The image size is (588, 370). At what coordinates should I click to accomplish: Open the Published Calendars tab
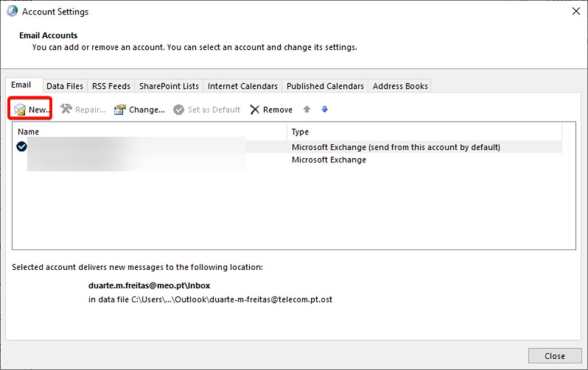click(x=325, y=86)
